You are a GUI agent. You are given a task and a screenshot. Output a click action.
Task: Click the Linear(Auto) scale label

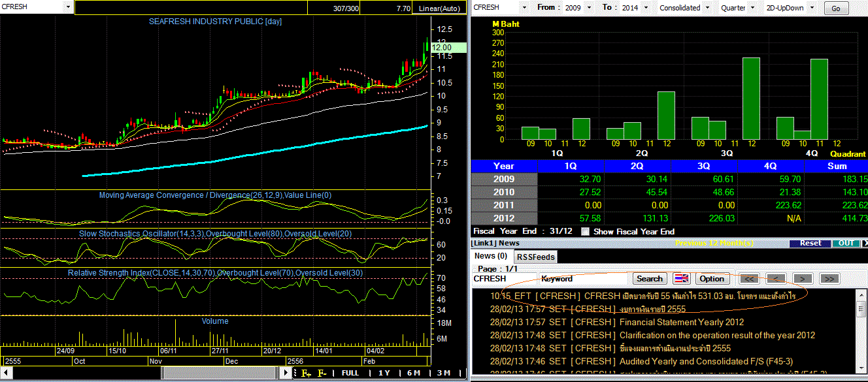coord(439,8)
